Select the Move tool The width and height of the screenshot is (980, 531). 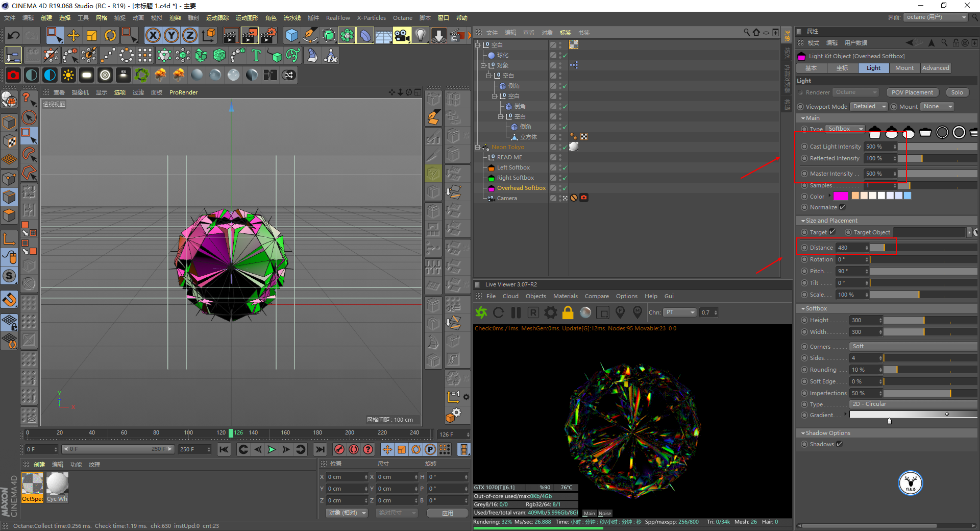tap(73, 35)
